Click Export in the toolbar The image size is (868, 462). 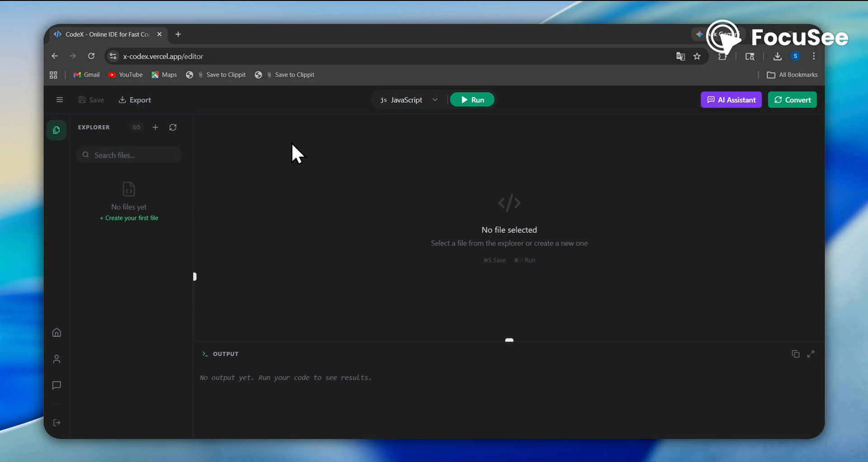135,100
